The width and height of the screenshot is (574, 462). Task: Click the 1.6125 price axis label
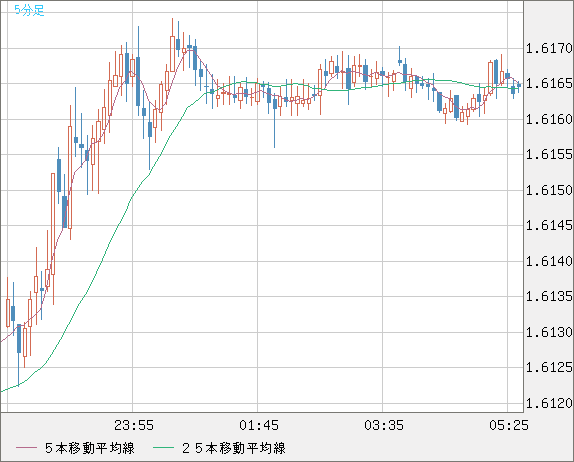click(x=549, y=367)
